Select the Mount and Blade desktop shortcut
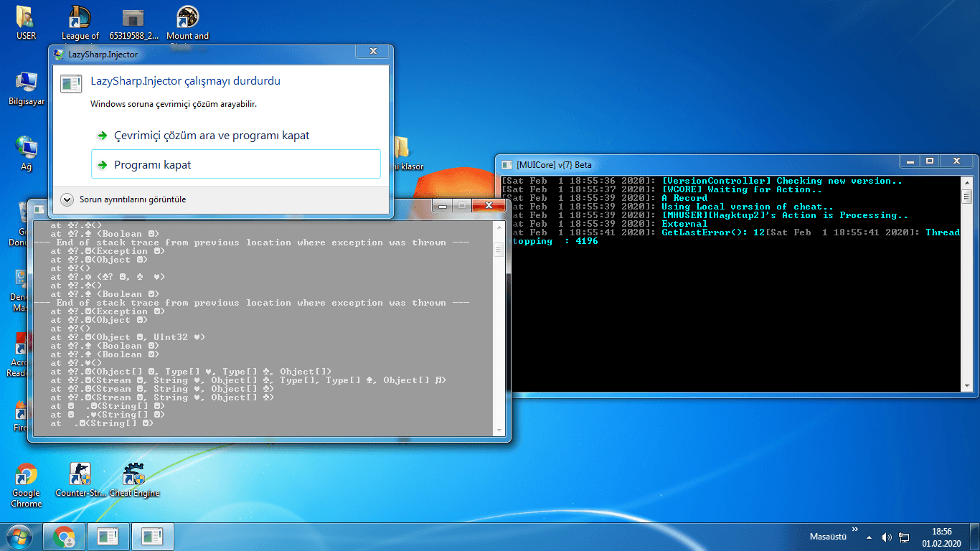Viewport: 980px width, 551px height. click(x=187, y=22)
